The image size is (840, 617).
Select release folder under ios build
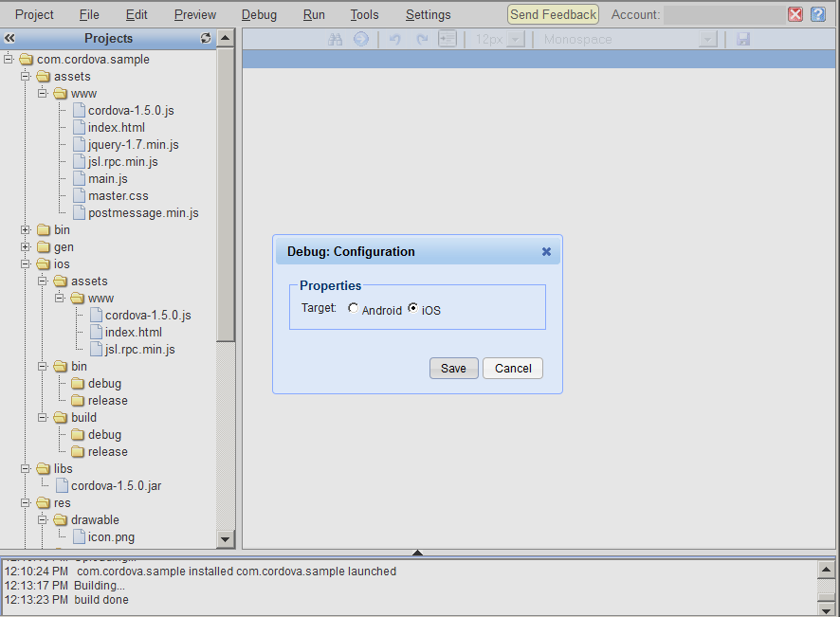point(108,451)
